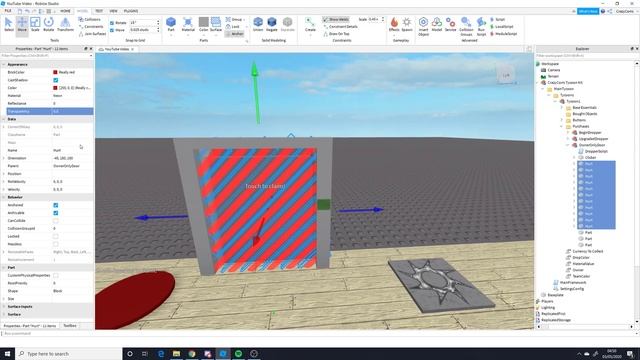Switch to the PLUGINS ribbon tab

point(131,11)
